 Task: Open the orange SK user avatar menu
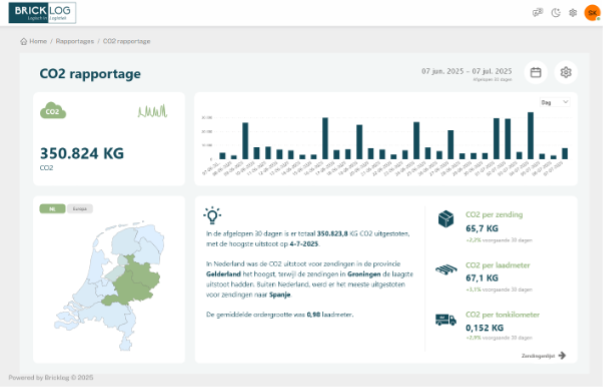pyautogui.click(x=592, y=13)
